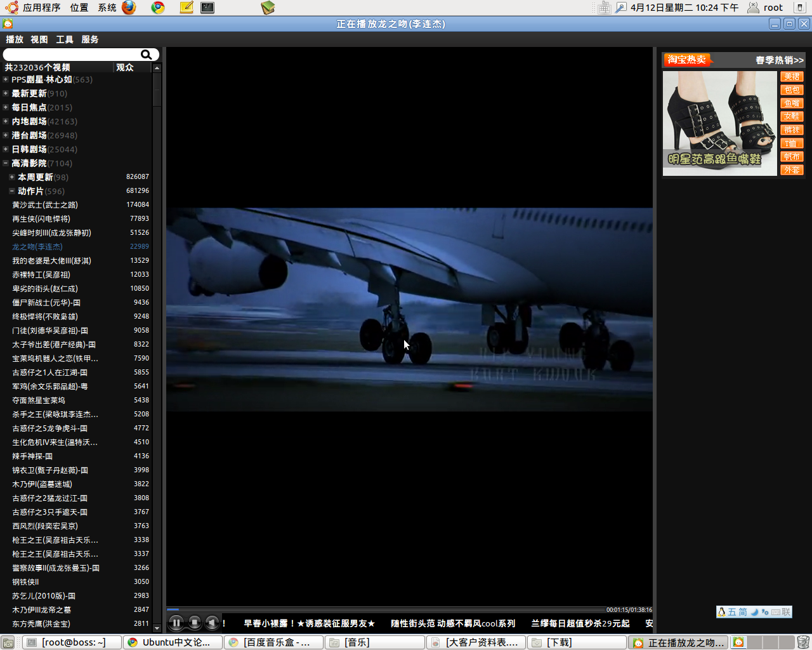Click the trash icon in bottom panel
Screen dimensions: 812x650
click(x=803, y=642)
